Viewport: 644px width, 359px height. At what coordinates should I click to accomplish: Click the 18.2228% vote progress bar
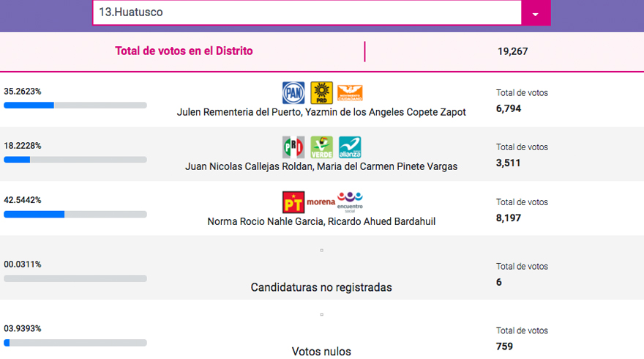(75, 160)
